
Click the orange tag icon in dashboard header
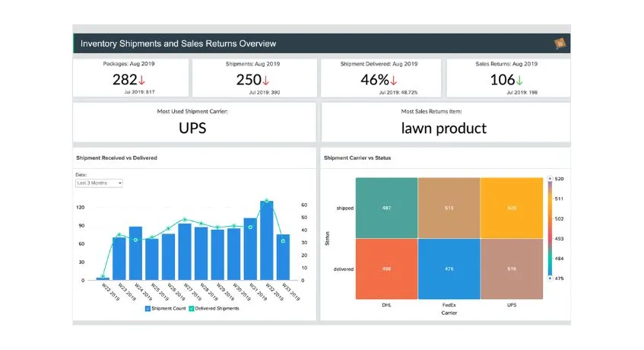tap(560, 43)
